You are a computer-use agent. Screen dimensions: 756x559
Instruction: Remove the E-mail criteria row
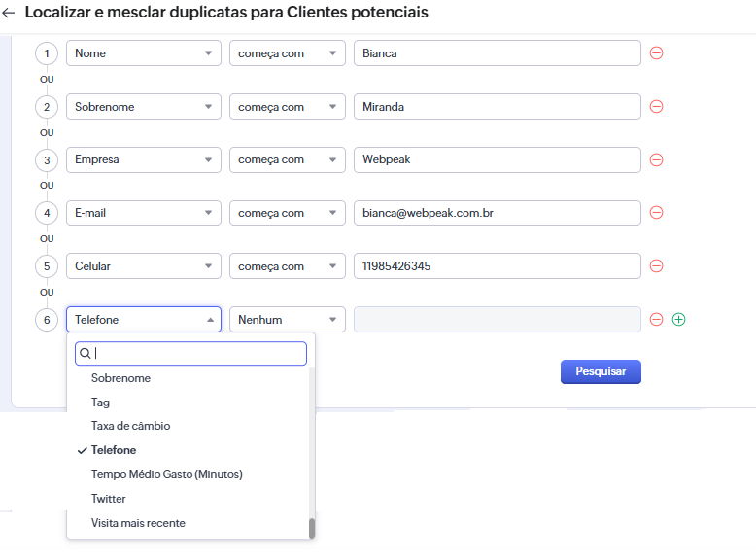coord(656,213)
